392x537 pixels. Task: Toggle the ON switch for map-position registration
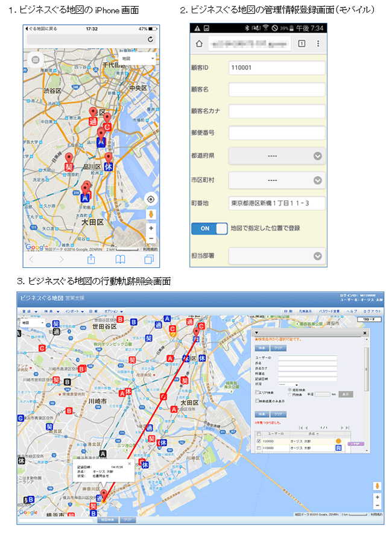click(209, 229)
